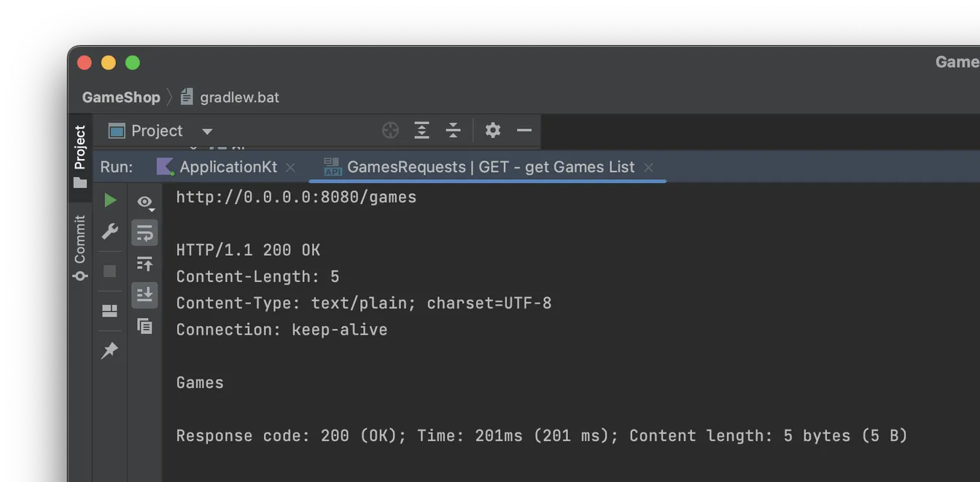Screen dimensions: 980x482
Task: Open the eye Show options dropdown
Action: click(145, 202)
